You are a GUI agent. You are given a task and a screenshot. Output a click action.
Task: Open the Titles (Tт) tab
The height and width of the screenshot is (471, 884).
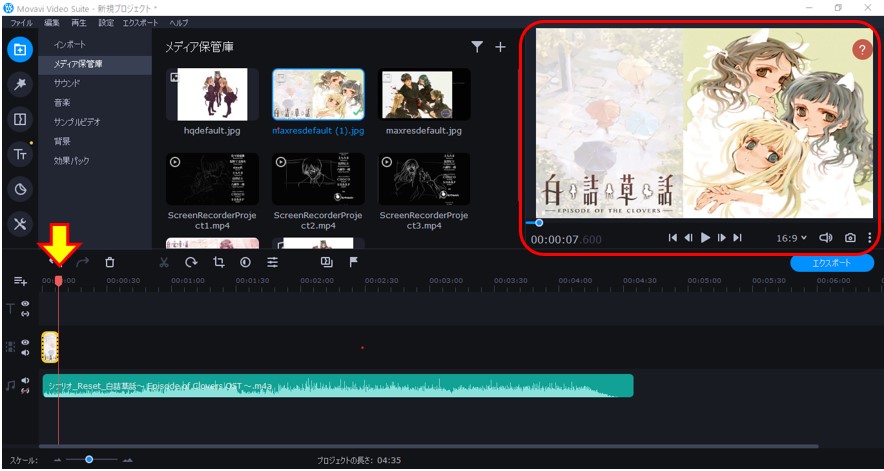click(20, 154)
